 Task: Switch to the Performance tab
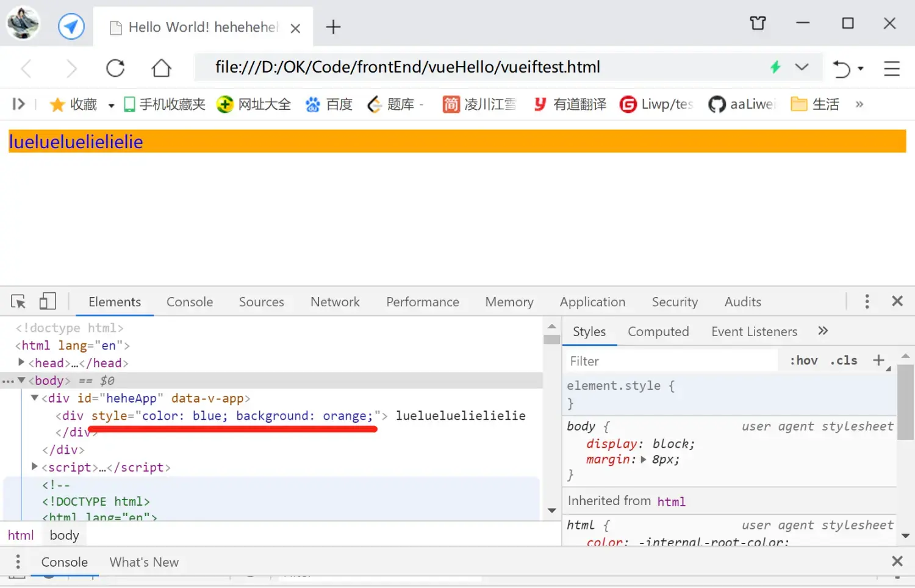(423, 302)
